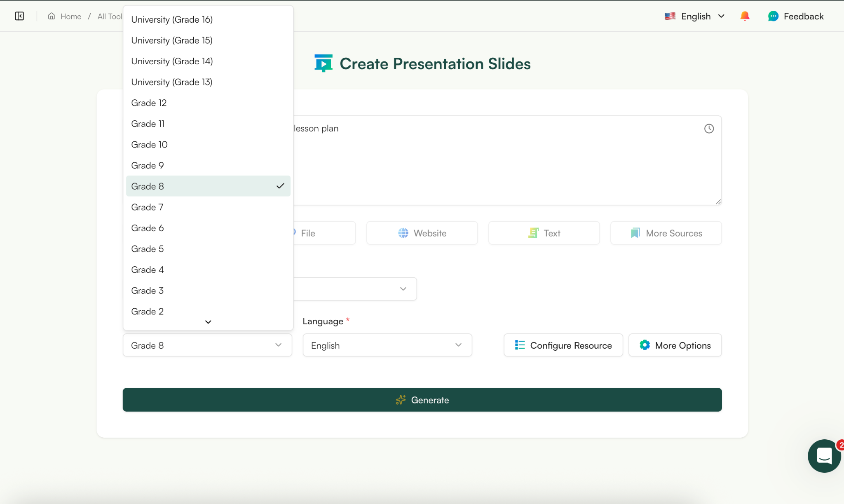
Task: Expand the Grade 8 selector chevron
Action: (279, 345)
